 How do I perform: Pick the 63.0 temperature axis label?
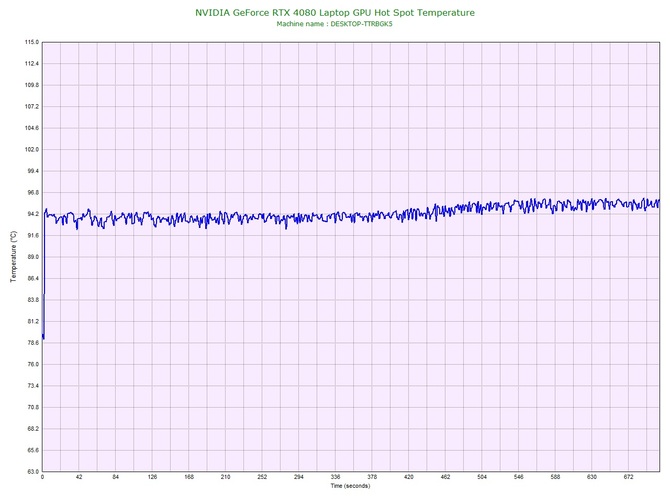pos(33,472)
